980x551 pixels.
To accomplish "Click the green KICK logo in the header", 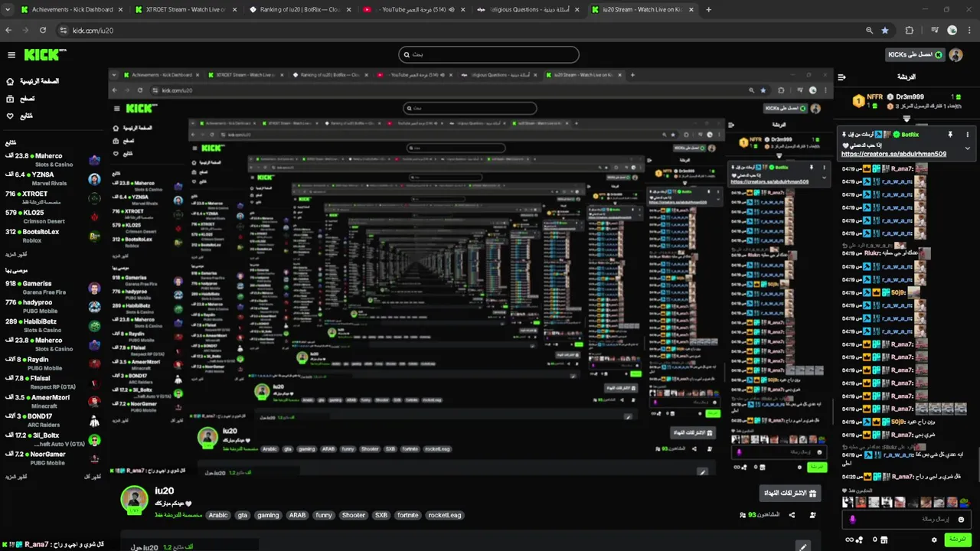I will (45, 55).
